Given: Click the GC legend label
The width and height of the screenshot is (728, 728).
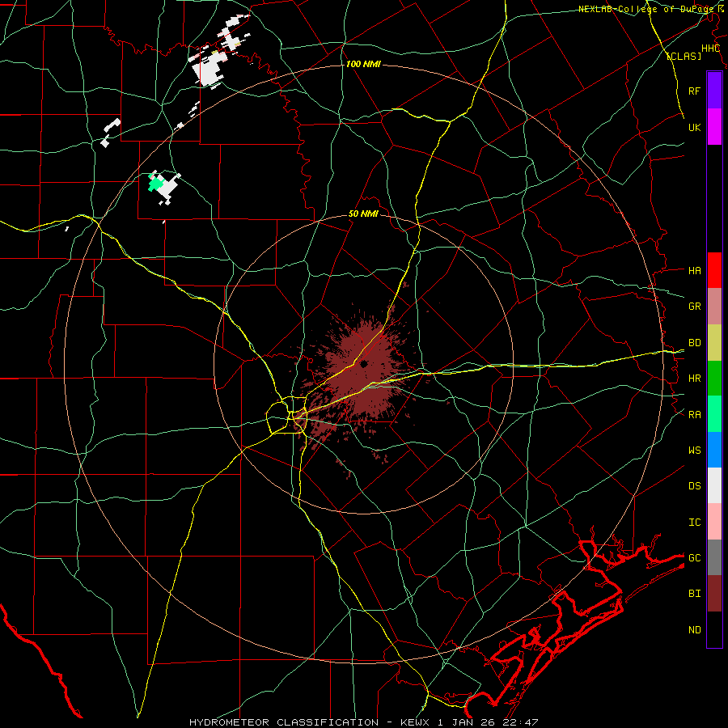Looking at the screenshot, I should [x=695, y=558].
